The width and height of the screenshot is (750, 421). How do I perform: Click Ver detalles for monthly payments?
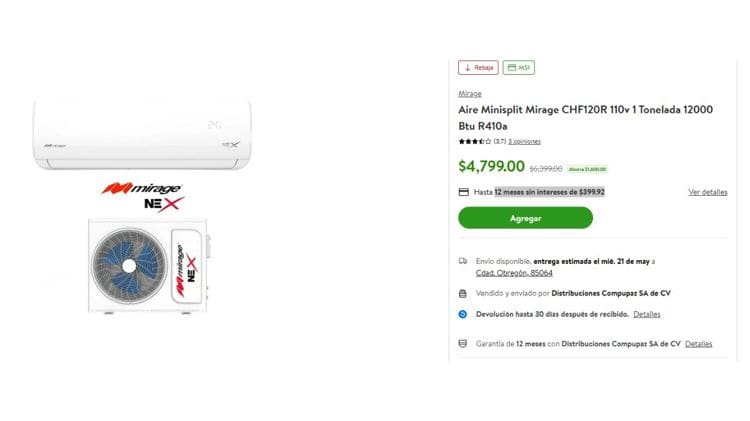click(x=707, y=192)
